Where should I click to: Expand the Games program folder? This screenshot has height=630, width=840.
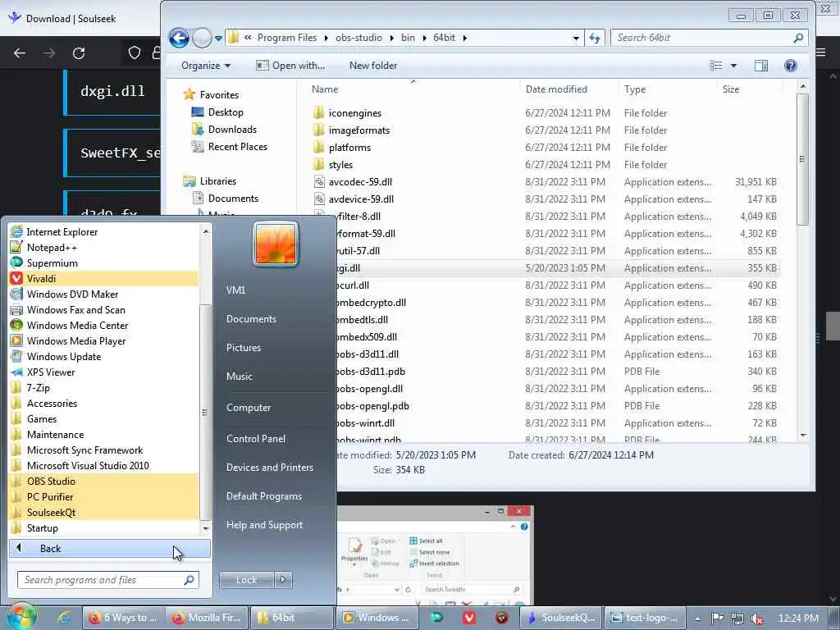point(104,418)
